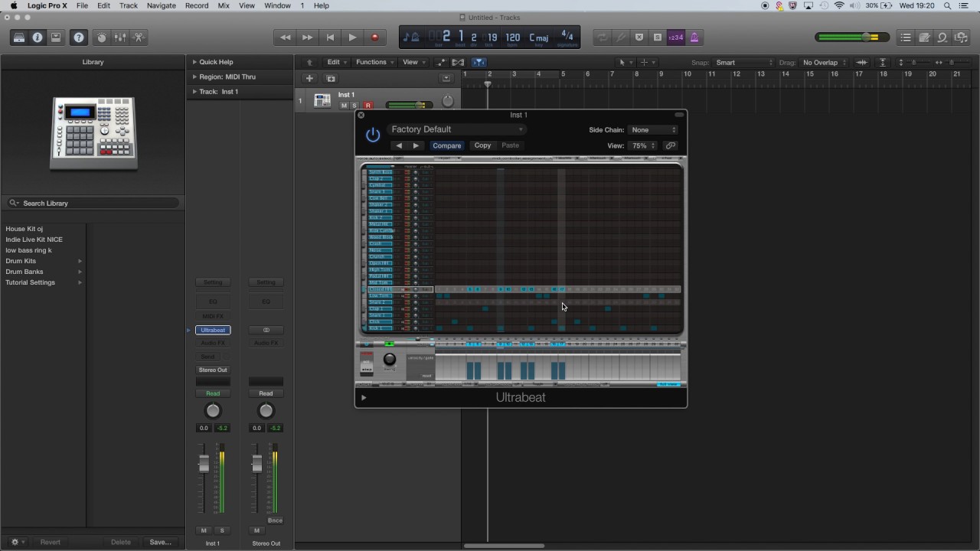Click the Duplicate Track button
980x551 pixels.
click(331, 78)
